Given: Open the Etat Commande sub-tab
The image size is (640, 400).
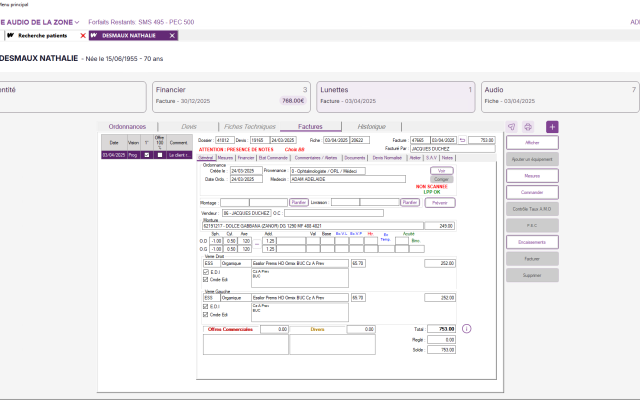Looking at the screenshot, I should point(273,158).
